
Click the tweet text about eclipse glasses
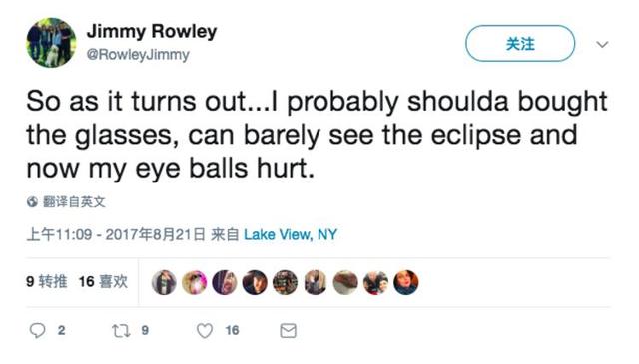tap(318, 135)
